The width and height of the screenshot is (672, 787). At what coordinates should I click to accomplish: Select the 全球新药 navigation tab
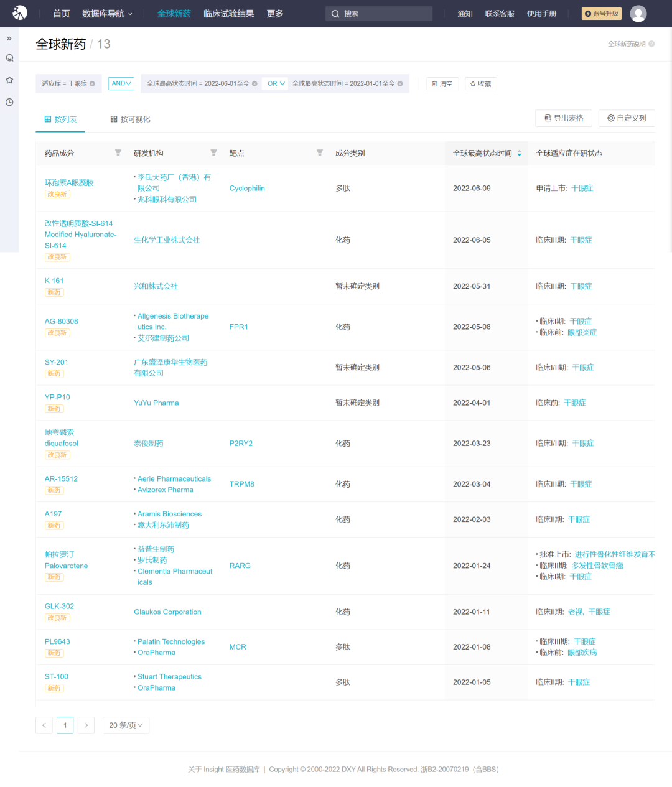point(174,14)
